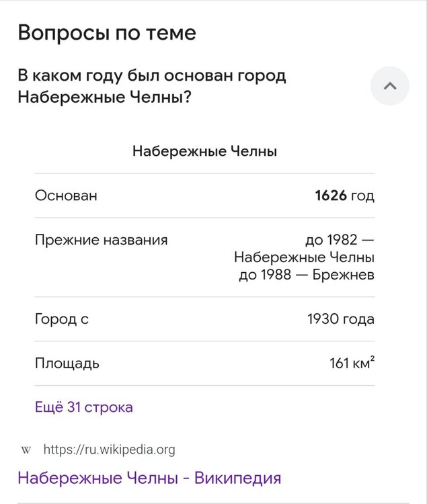Click the до 1982 text line
427x504 pixels.
click(x=340, y=240)
